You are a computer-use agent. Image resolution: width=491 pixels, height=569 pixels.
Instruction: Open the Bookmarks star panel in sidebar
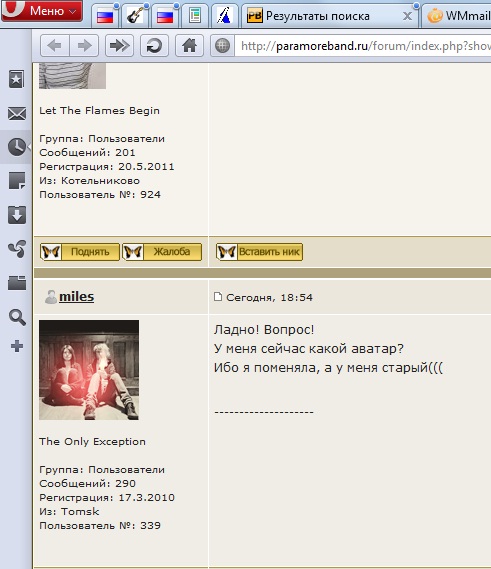[17, 79]
